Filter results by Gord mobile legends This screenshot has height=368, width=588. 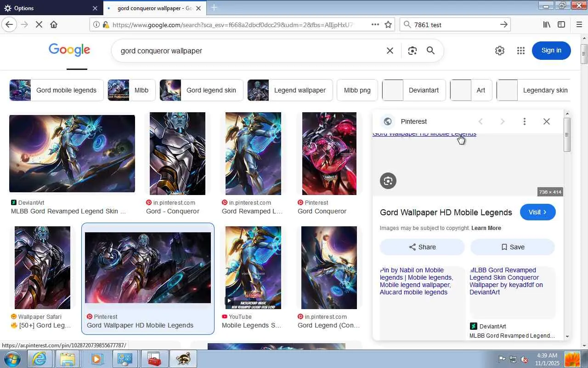57,90
